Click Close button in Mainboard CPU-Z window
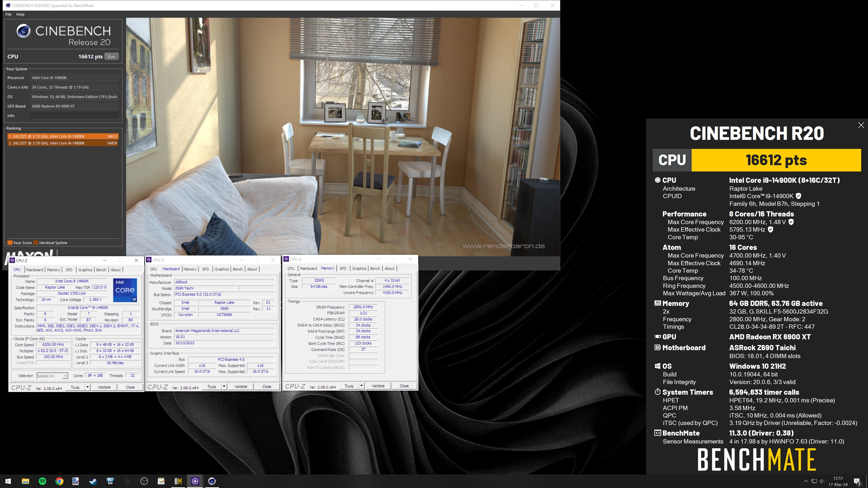This screenshot has width=868, height=488. pos(267,386)
